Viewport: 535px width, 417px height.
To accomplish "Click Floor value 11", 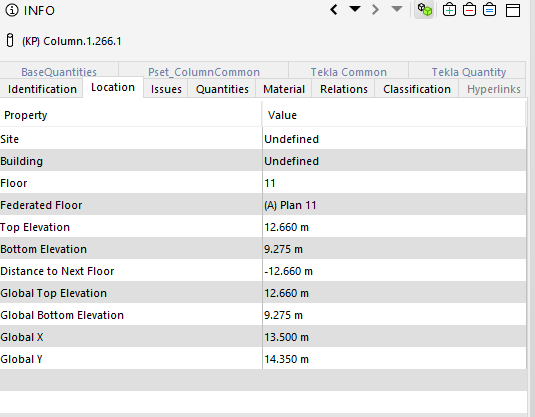I will tap(270, 183).
